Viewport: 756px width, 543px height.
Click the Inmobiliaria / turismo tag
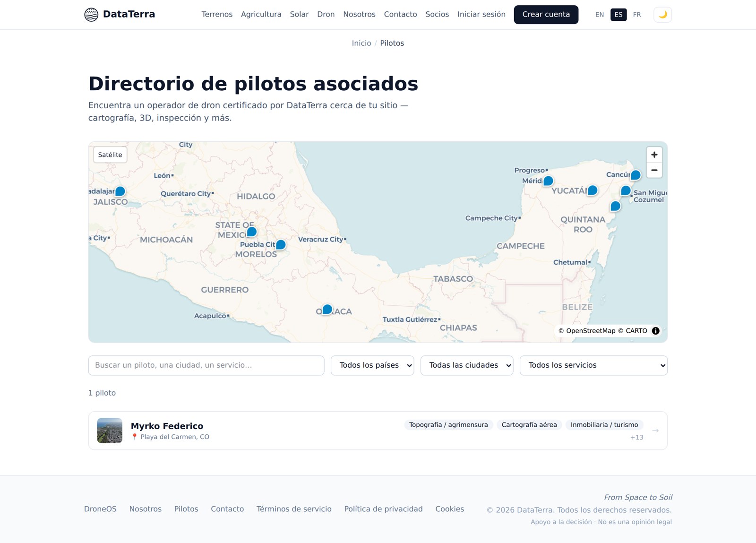[604, 425]
